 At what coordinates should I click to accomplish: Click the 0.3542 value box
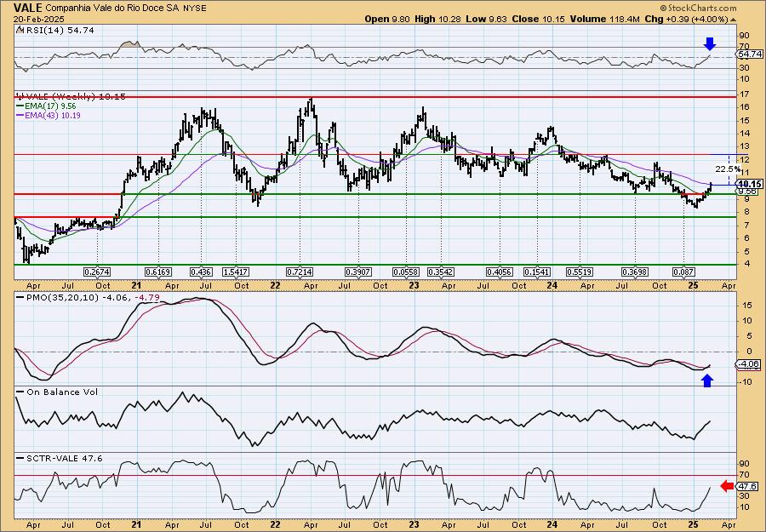(441, 272)
